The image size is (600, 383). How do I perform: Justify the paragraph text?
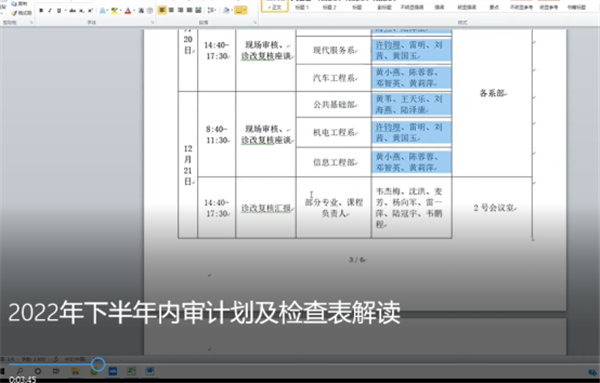click(x=189, y=10)
